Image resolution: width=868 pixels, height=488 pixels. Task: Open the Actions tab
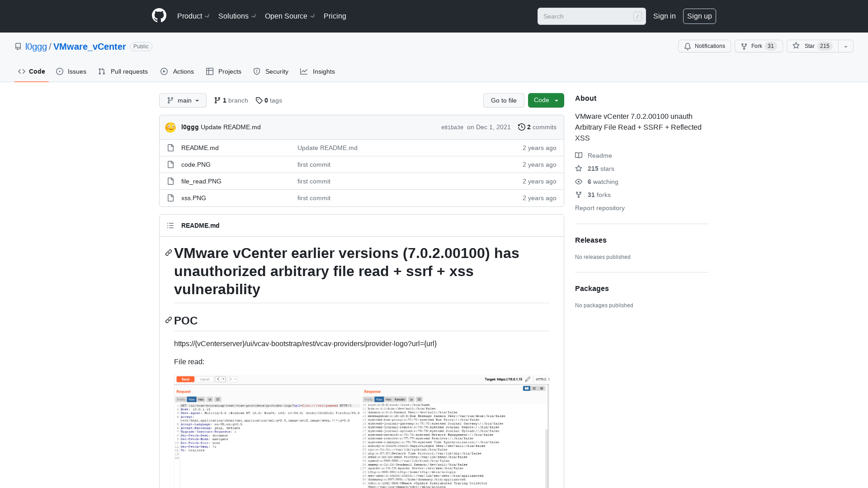[177, 71]
